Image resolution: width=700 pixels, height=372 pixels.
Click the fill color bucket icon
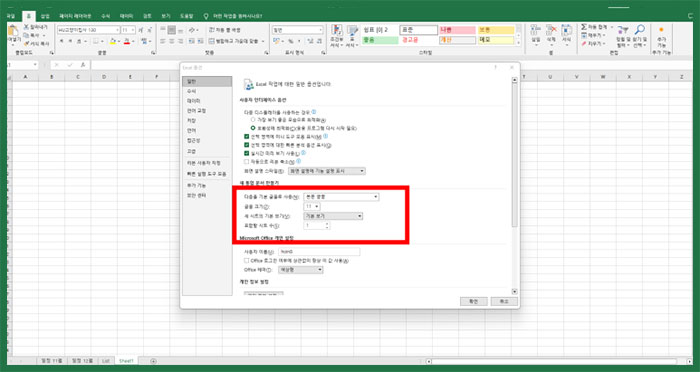pos(112,41)
